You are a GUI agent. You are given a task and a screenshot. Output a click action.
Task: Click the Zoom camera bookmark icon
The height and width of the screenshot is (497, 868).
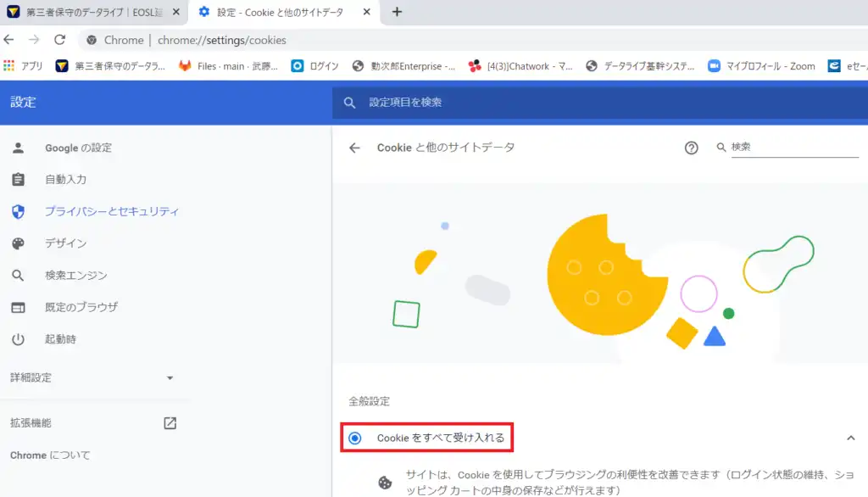coord(714,66)
